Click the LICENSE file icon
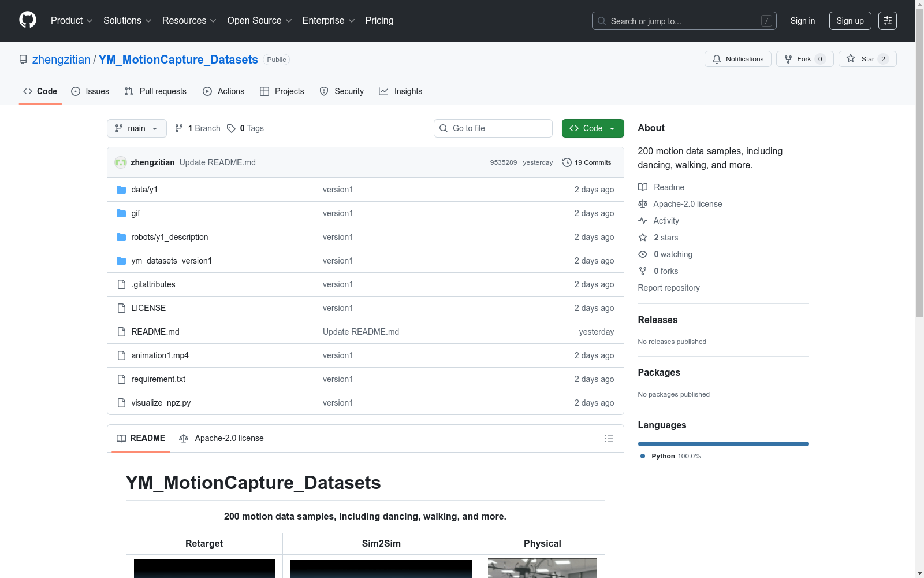The width and height of the screenshot is (924, 578). 121,308
